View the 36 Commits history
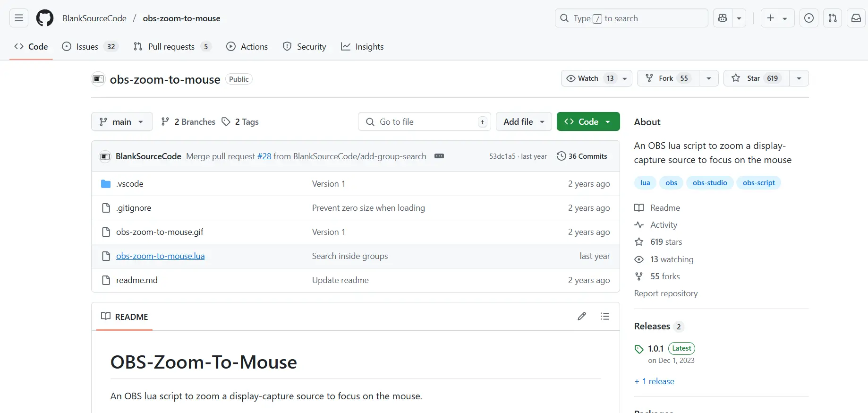This screenshot has width=868, height=413. point(582,156)
